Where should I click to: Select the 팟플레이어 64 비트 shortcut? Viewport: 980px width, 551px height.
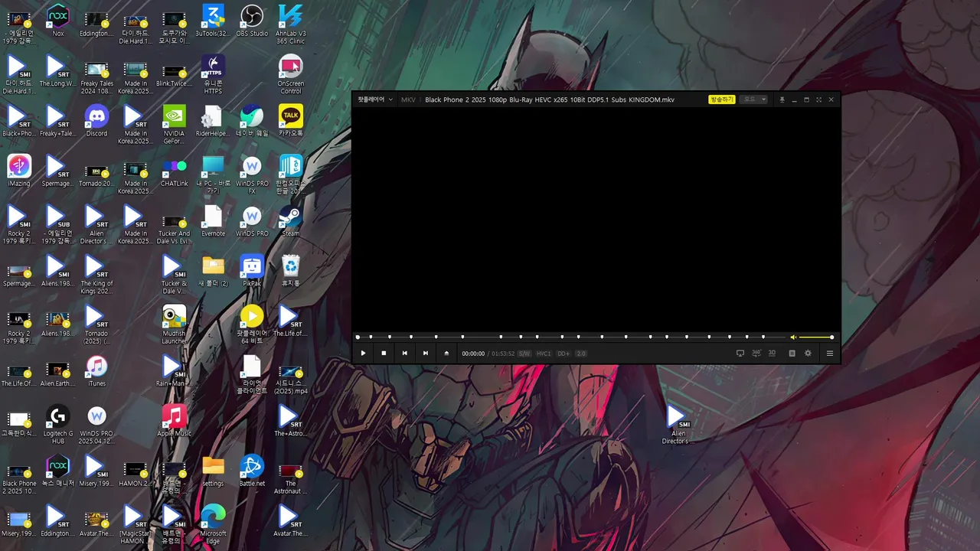pos(252,324)
